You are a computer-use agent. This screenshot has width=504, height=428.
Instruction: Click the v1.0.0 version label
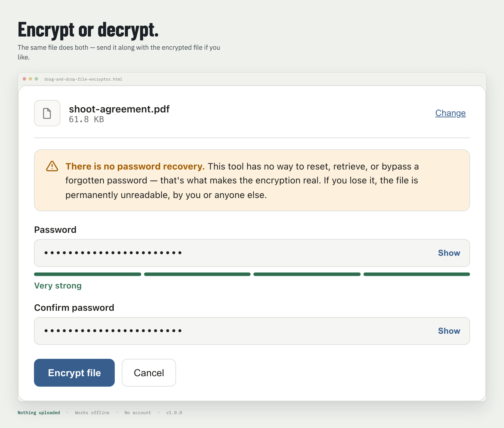pyautogui.click(x=174, y=412)
